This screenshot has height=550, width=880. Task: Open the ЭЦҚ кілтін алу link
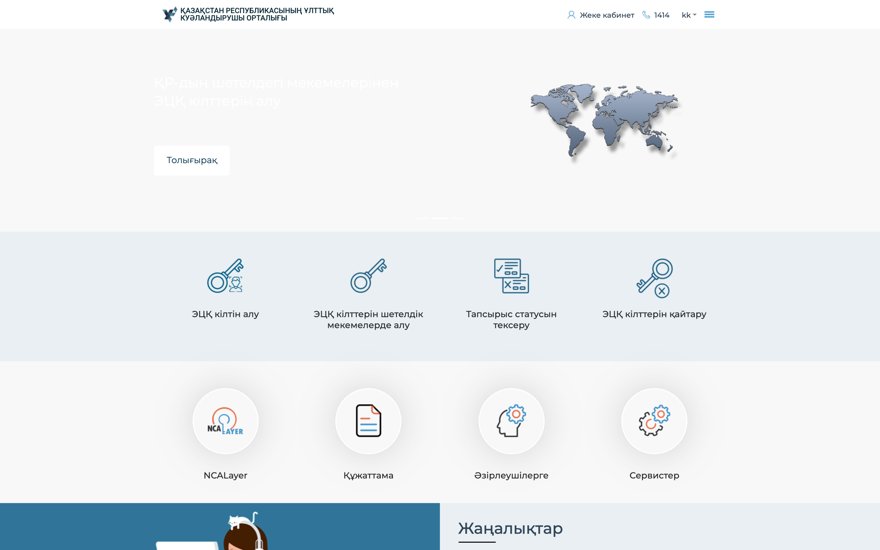pyautogui.click(x=225, y=314)
